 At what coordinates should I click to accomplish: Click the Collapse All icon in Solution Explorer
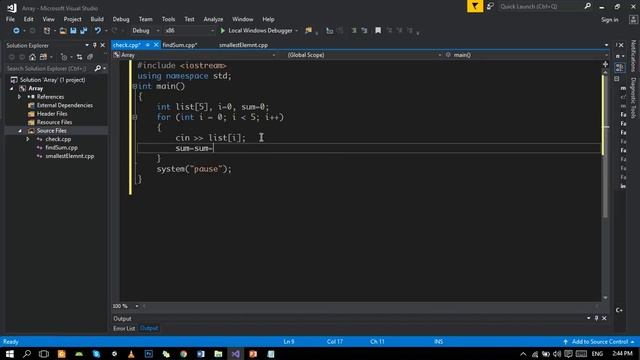click(x=90, y=57)
